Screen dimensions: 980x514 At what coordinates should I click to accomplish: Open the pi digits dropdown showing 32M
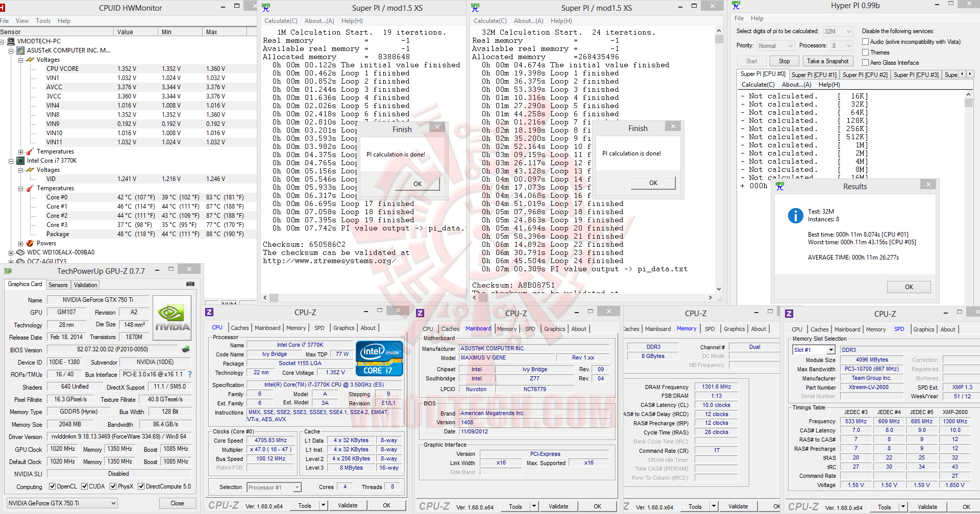[837, 32]
